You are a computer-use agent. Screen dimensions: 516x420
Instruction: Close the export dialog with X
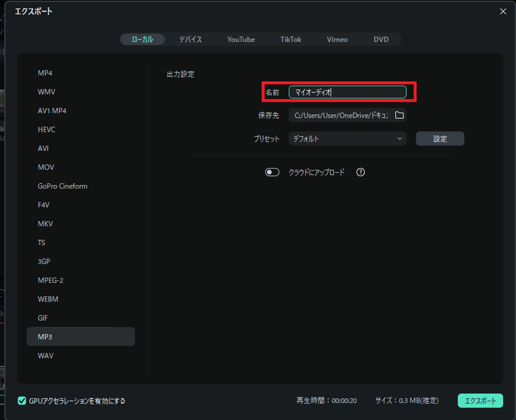point(503,11)
